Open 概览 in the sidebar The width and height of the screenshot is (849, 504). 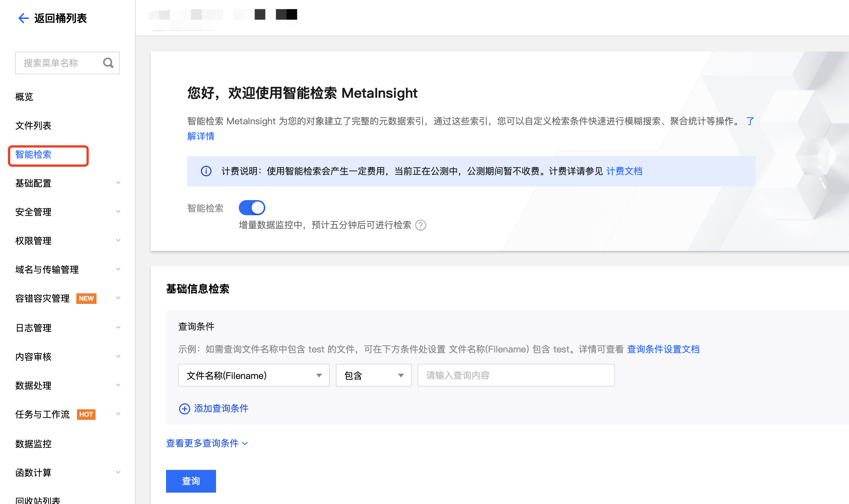click(24, 97)
